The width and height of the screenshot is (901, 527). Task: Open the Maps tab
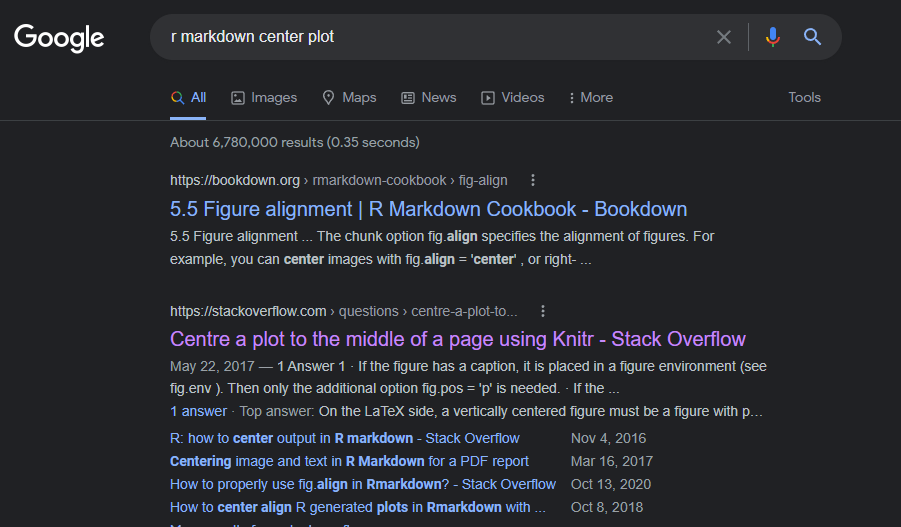point(349,98)
